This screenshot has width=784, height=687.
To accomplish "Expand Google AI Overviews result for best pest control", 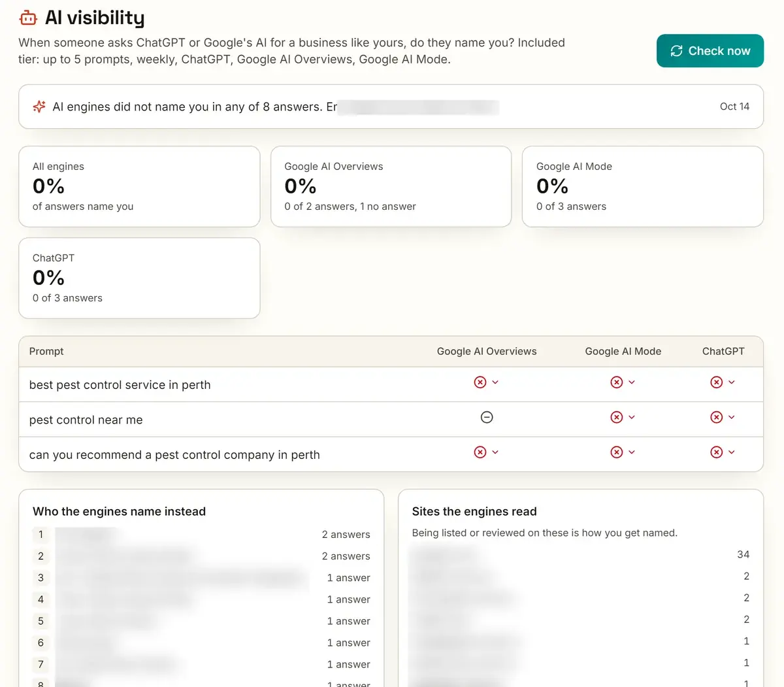I will tap(495, 382).
